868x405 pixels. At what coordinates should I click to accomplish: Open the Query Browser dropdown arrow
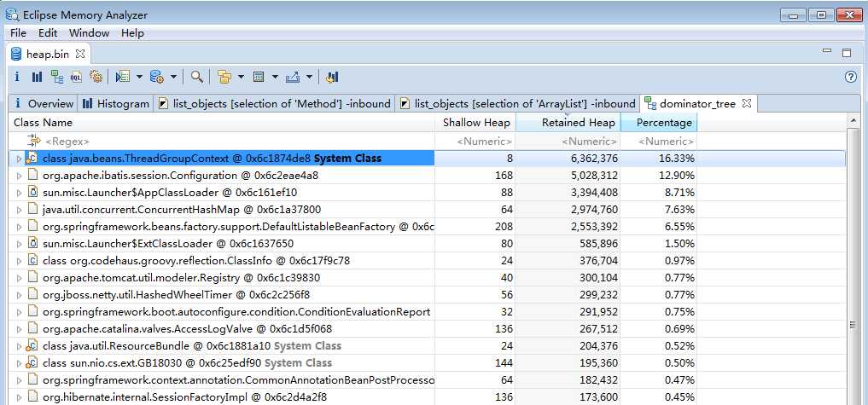pos(173,77)
